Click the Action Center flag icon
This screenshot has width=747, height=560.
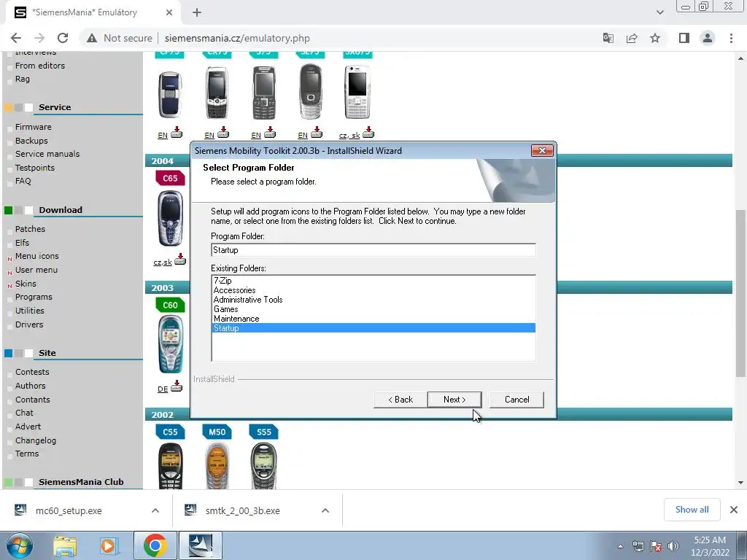pyautogui.click(x=656, y=546)
